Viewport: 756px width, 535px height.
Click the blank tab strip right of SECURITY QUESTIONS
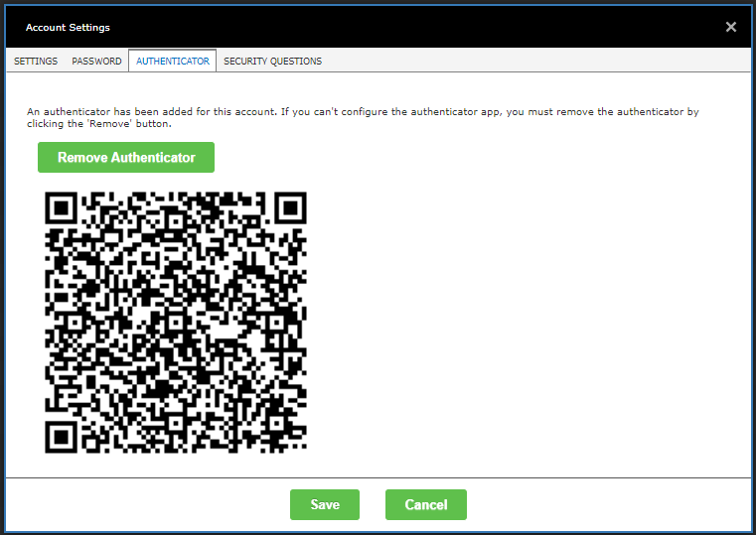pyautogui.click(x=536, y=62)
